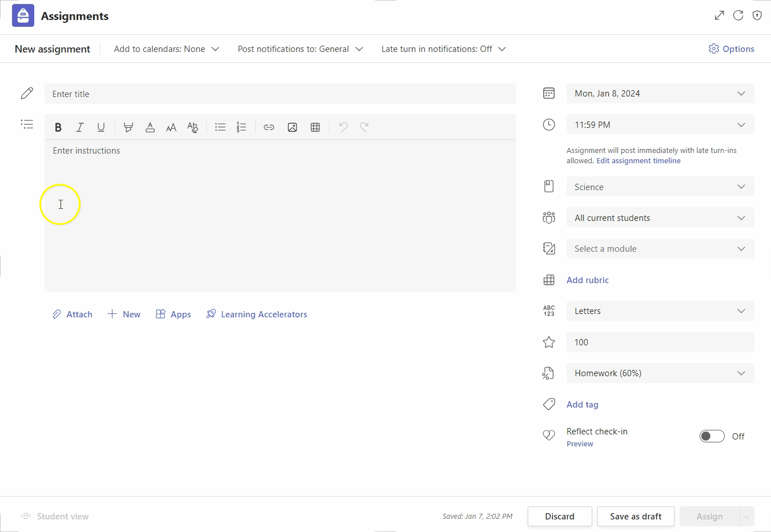Apply italic formatting
Viewport: 771px width, 532px height.
(x=80, y=127)
